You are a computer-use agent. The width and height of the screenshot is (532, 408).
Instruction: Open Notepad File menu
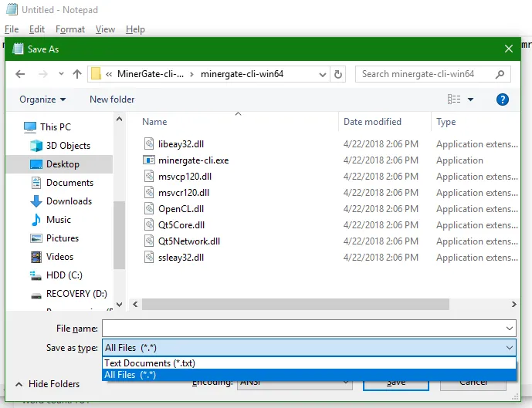pyautogui.click(x=12, y=29)
